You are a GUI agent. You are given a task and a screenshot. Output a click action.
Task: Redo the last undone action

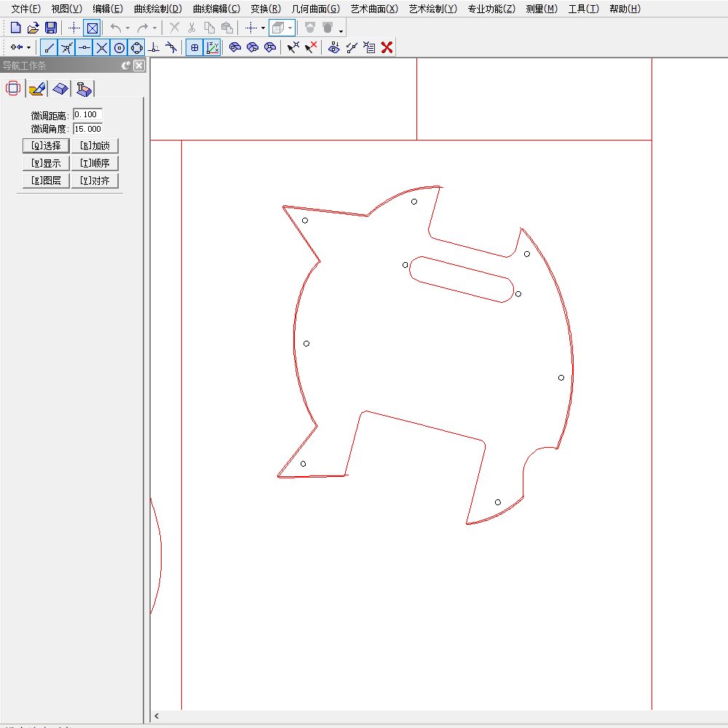click(143, 28)
